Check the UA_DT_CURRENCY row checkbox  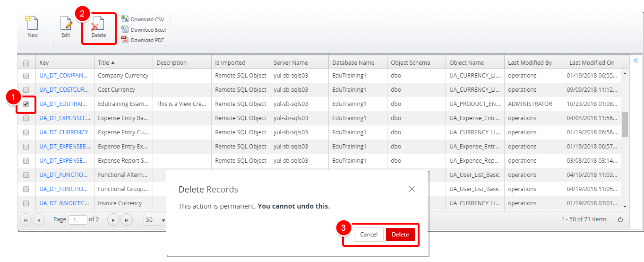click(x=26, y=132)
